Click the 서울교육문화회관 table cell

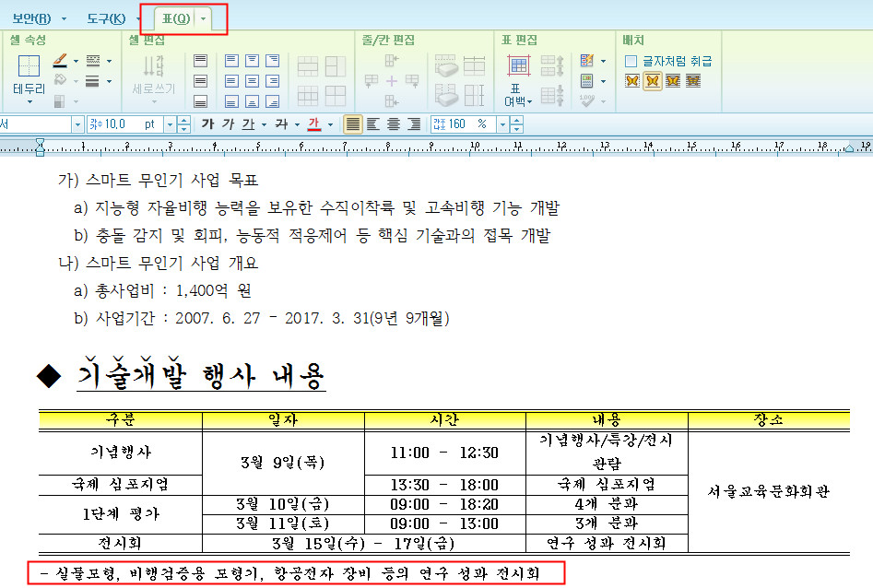coord(769,491)
